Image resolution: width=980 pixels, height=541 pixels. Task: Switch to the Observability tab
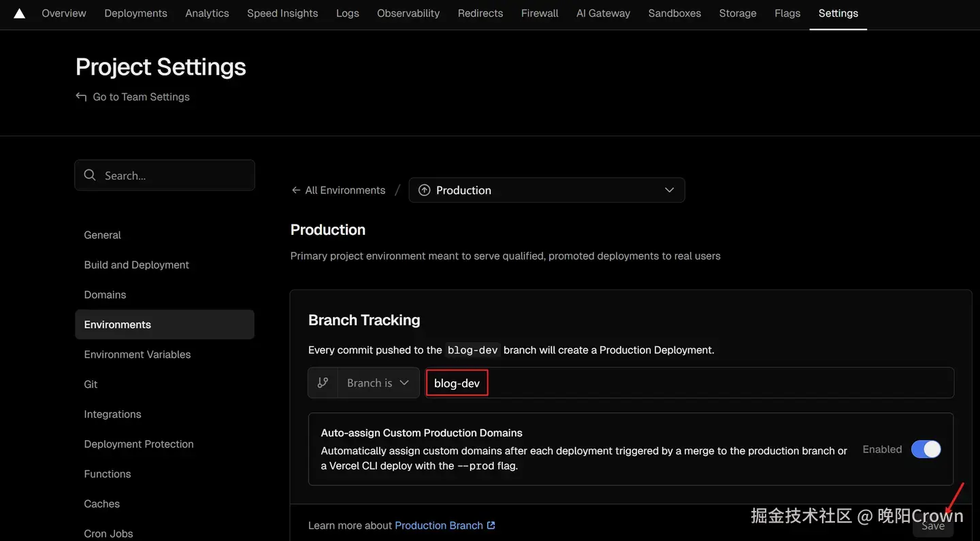[408, 14]
